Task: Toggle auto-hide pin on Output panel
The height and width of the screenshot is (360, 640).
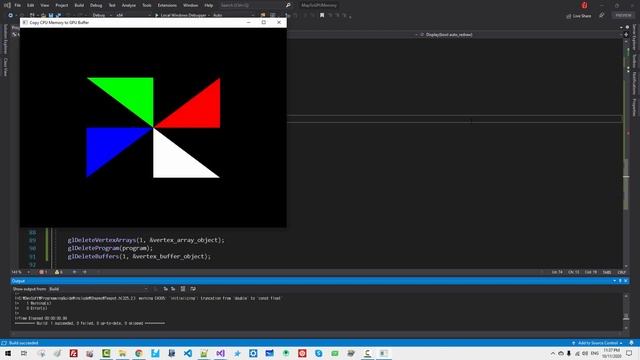Action: (x=620, y=281)
